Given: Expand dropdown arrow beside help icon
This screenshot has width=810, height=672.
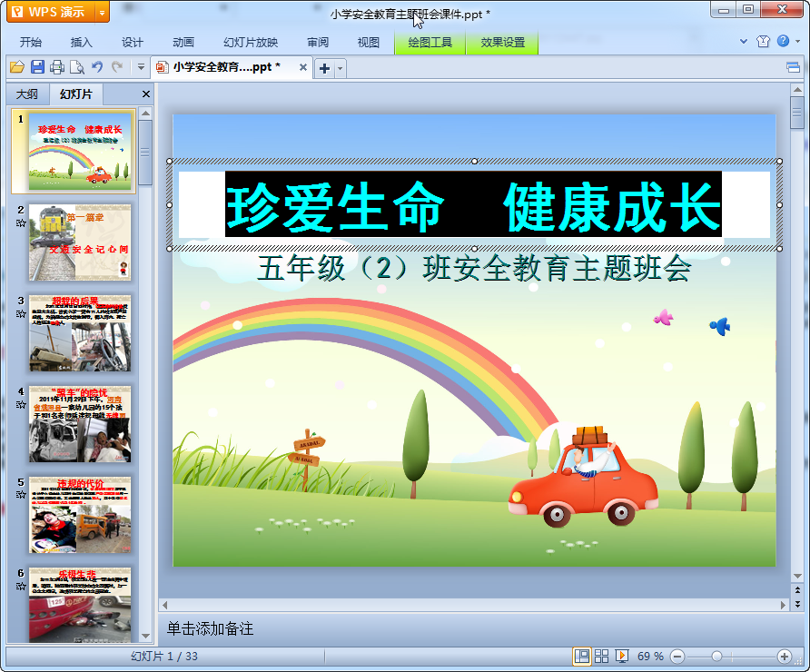Looking at the screenshot, I should click(797, 42).
